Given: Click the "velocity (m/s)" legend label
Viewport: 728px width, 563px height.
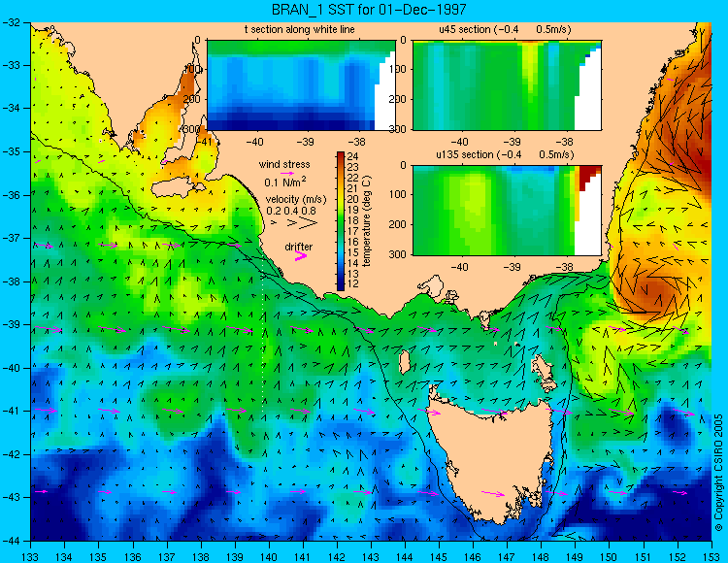Looking at the screenshot, I should point(296,200).
